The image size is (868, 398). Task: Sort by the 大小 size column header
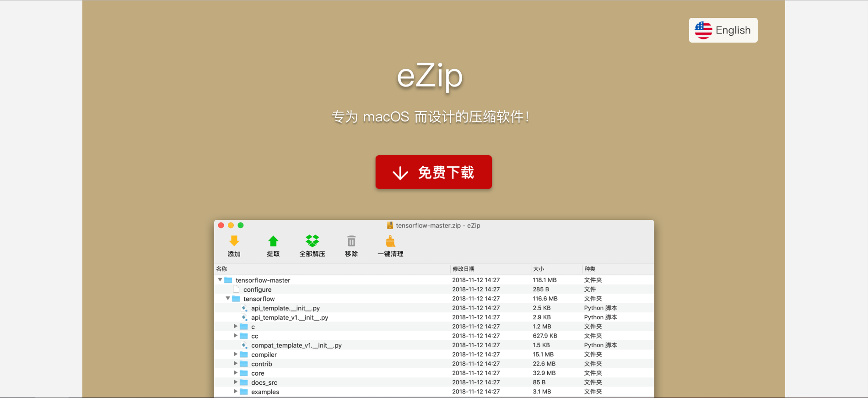coord(556,269)
